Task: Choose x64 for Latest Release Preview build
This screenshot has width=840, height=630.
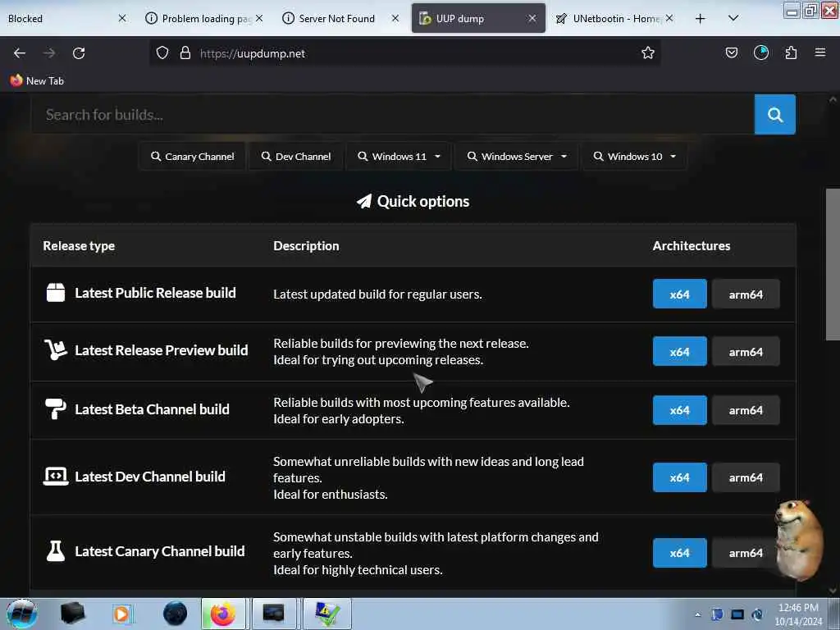Action: coord(679,351)
